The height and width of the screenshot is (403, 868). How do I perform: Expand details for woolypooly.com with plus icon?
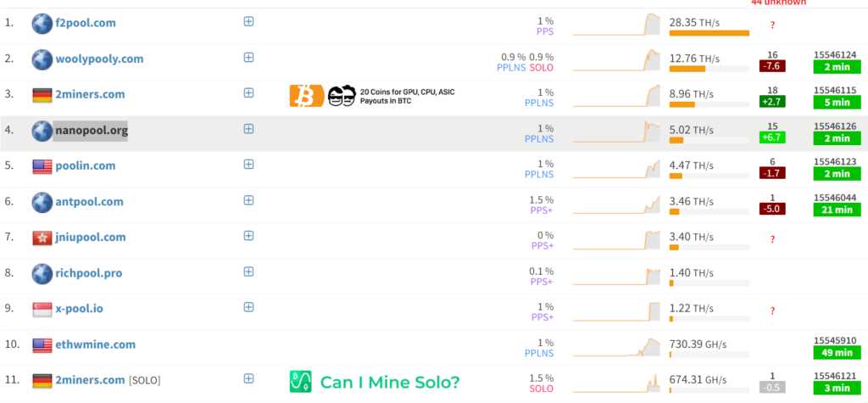248,58
